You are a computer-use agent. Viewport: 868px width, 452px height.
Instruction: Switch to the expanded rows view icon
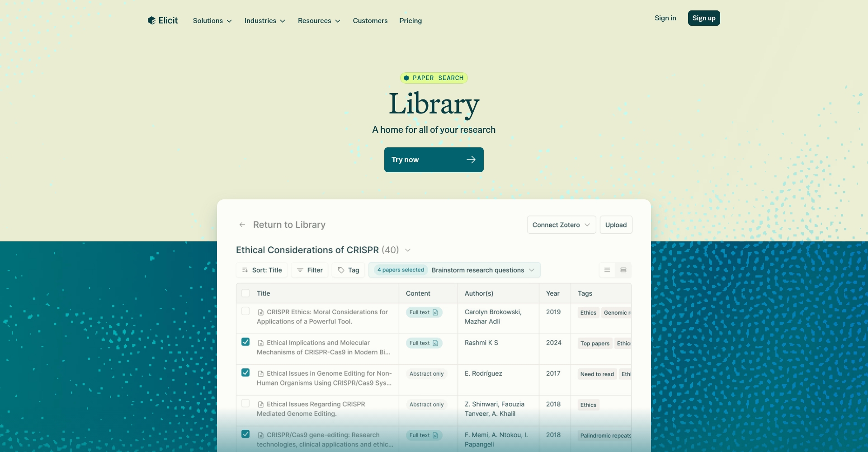coord(623,270)
